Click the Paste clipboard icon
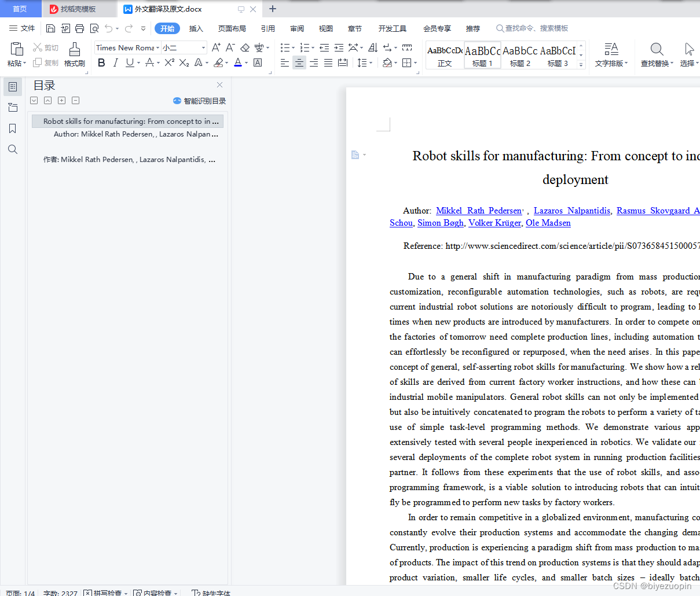 pyautogui.click(x=16, y=49)
